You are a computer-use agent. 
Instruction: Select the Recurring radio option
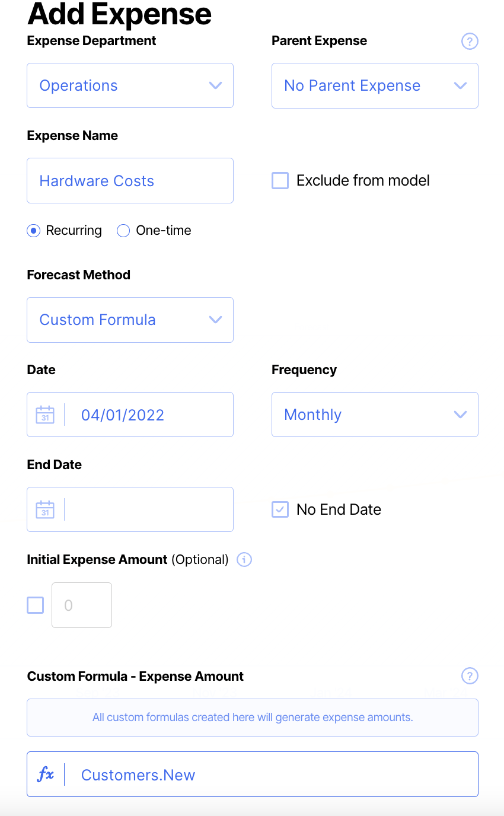tap(34, 231)
